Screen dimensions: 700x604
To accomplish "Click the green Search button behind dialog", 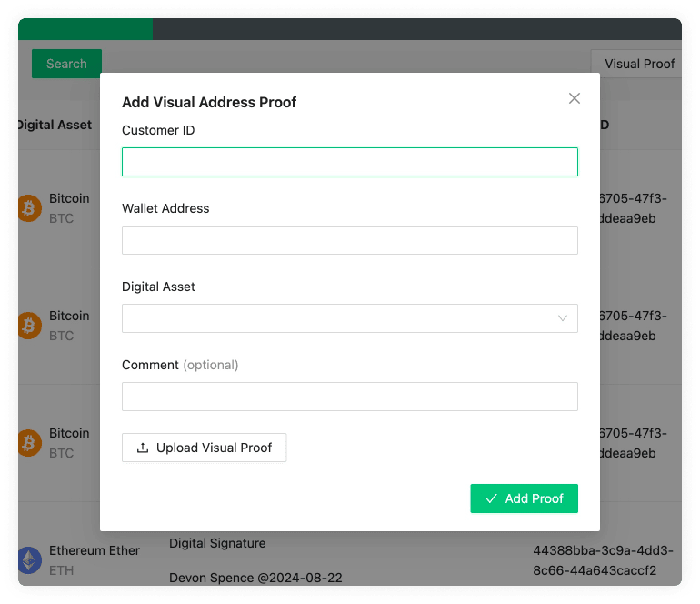I will [x=66, y=64].
